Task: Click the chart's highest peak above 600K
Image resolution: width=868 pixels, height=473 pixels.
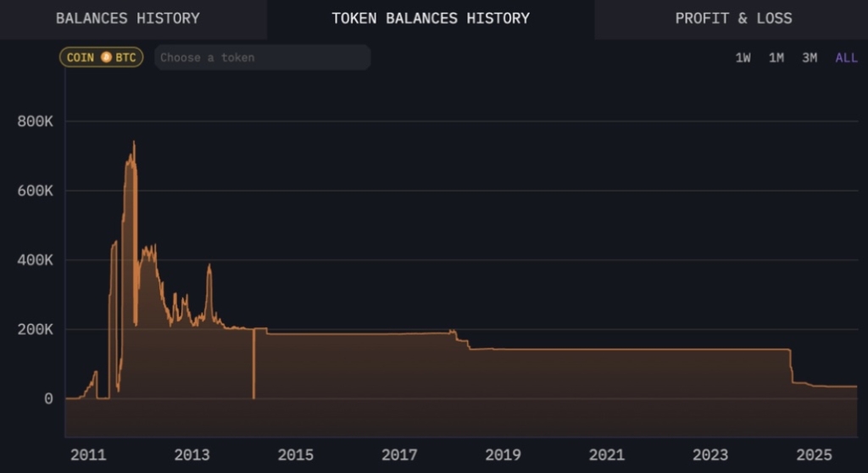Action: 133,144
